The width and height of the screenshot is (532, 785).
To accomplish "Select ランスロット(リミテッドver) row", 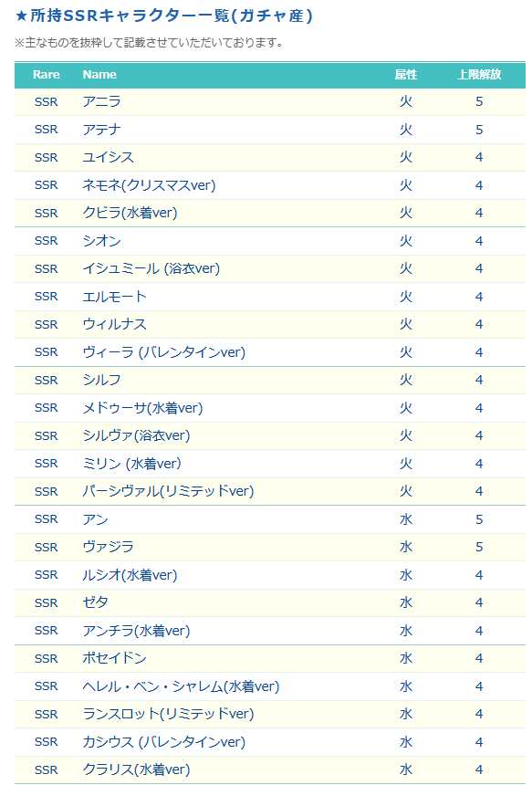I will (270, 714).
